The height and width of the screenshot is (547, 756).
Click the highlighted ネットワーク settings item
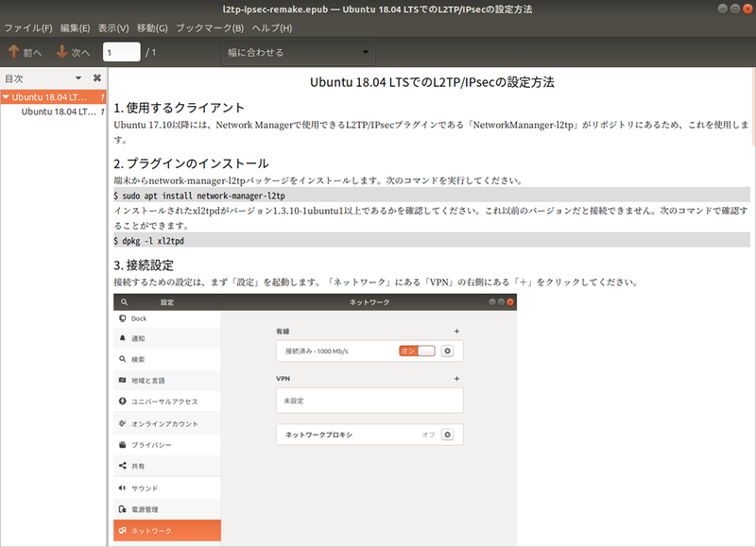166,531
